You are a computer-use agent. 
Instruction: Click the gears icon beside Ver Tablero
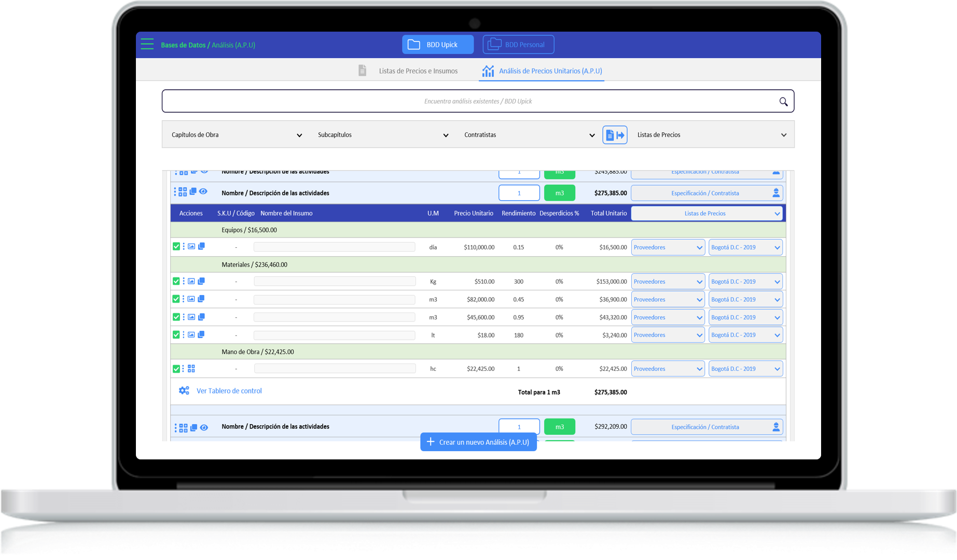pos(184,391)
